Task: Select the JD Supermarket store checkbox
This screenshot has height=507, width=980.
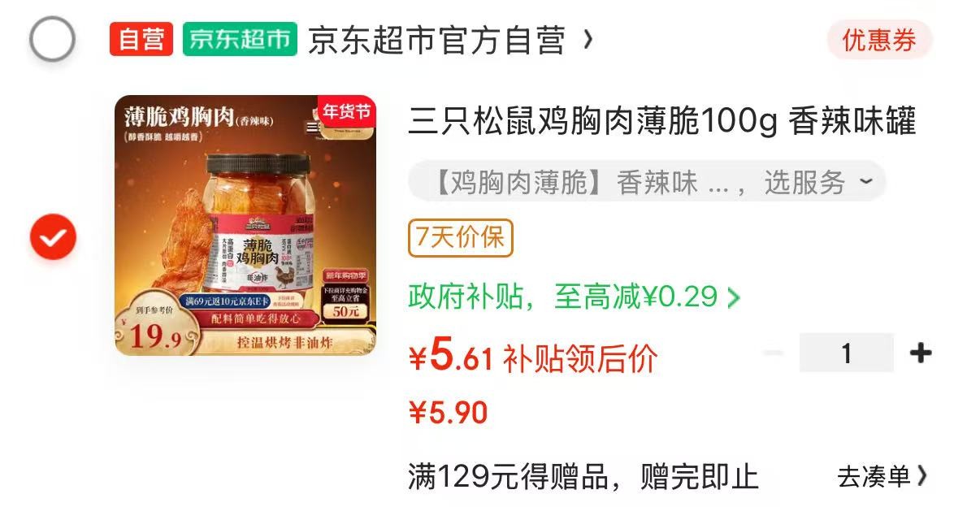Action: click(x=52, y=39)
